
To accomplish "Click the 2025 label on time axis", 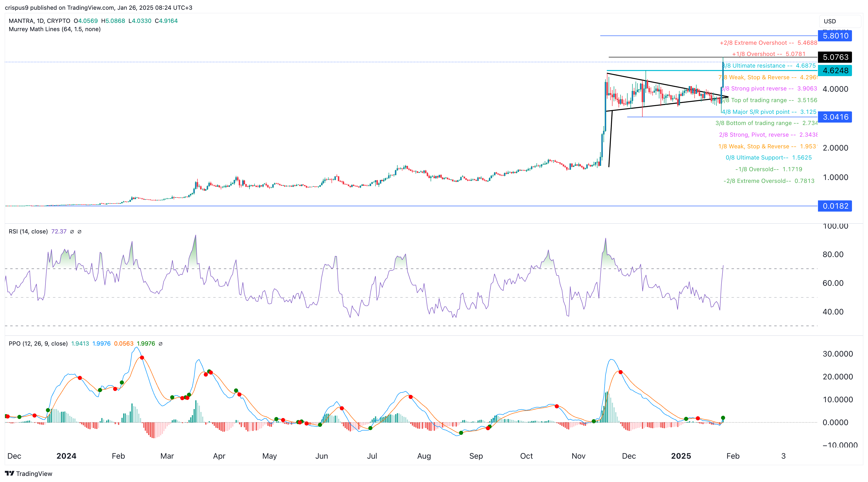I will (x=681, y=456).
